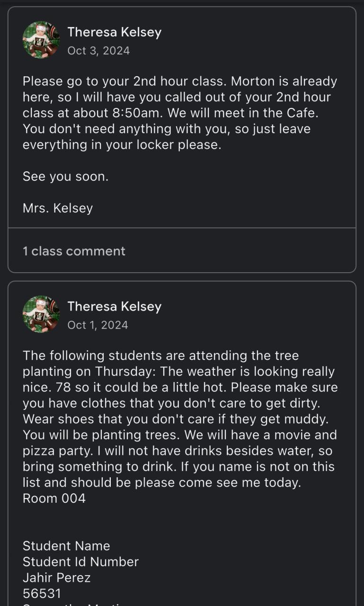Select Theresa Kelsey name above Oct 3 date

(114, 32)
